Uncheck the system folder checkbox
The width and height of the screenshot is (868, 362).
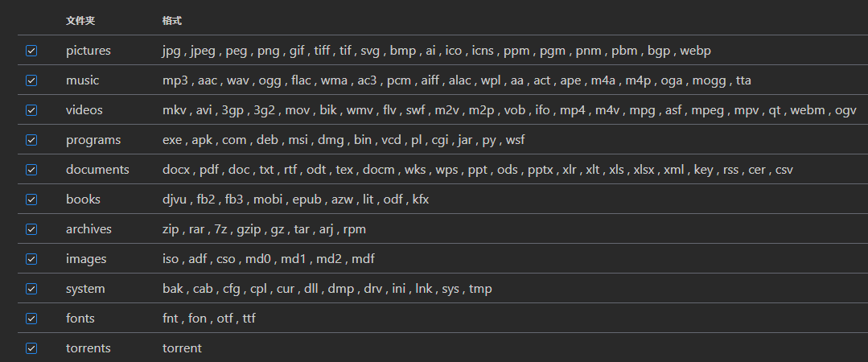coord(31,289)
